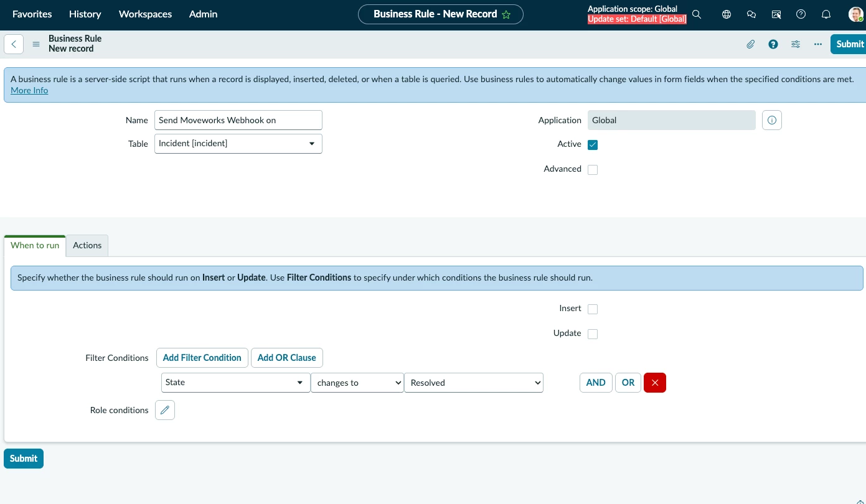Click the filled question mark help icon
Image resolution: width=866 pixels, height=504 pixels.
773,44
